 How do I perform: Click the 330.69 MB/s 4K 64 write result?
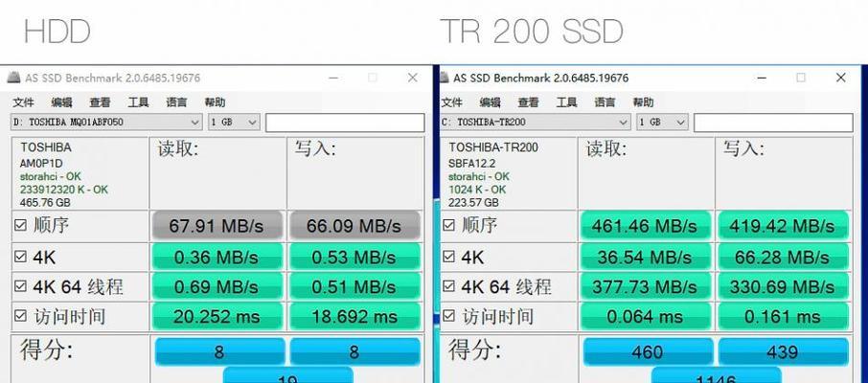click(x=783, y=286)
